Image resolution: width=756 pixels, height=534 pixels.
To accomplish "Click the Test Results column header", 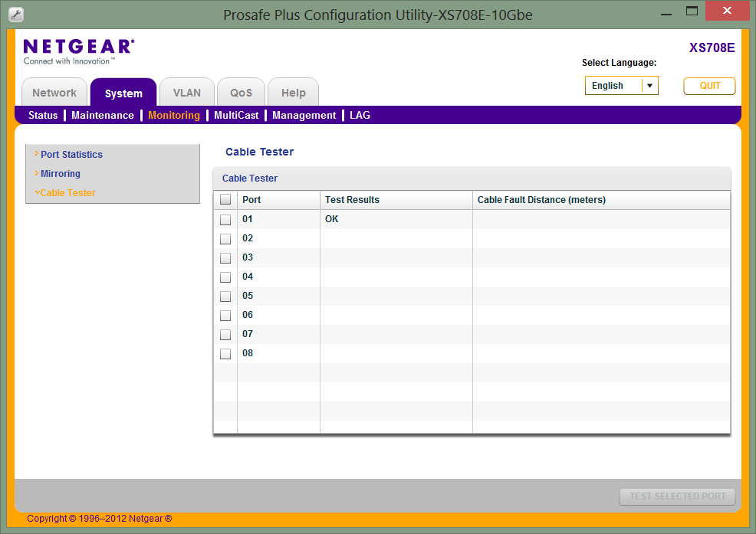I will click(396, 200).
